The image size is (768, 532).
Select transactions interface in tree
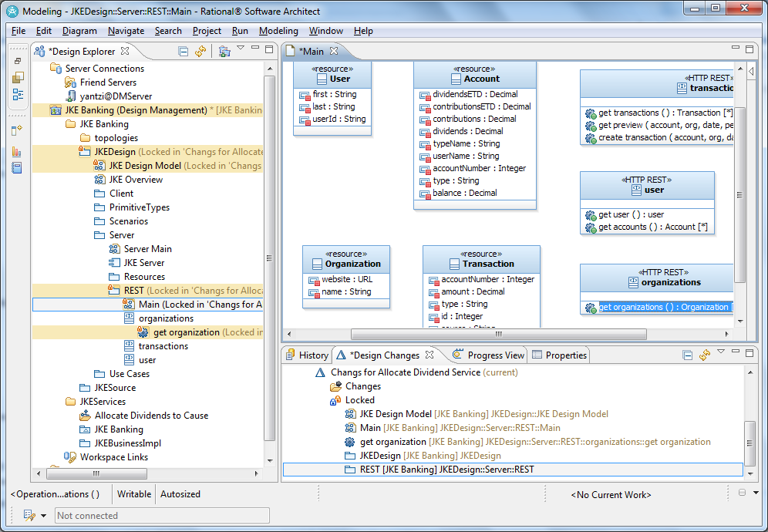coord(163,346)
